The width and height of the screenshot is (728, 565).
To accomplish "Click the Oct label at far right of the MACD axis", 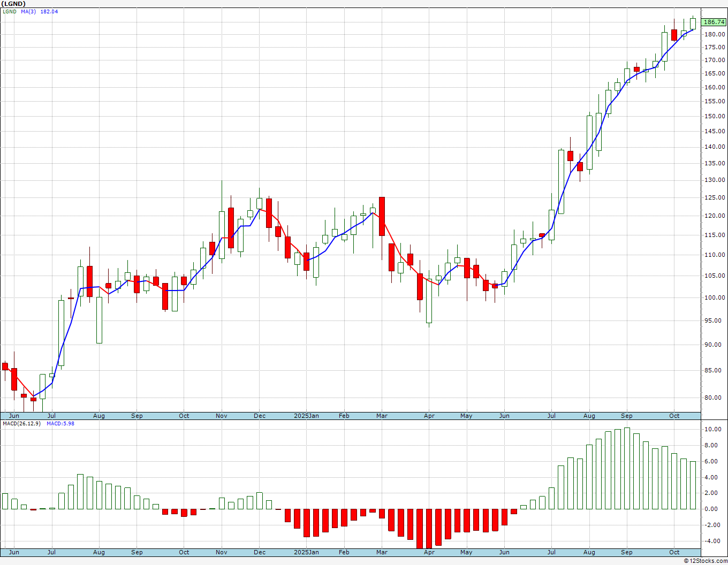I will [674, 552].
